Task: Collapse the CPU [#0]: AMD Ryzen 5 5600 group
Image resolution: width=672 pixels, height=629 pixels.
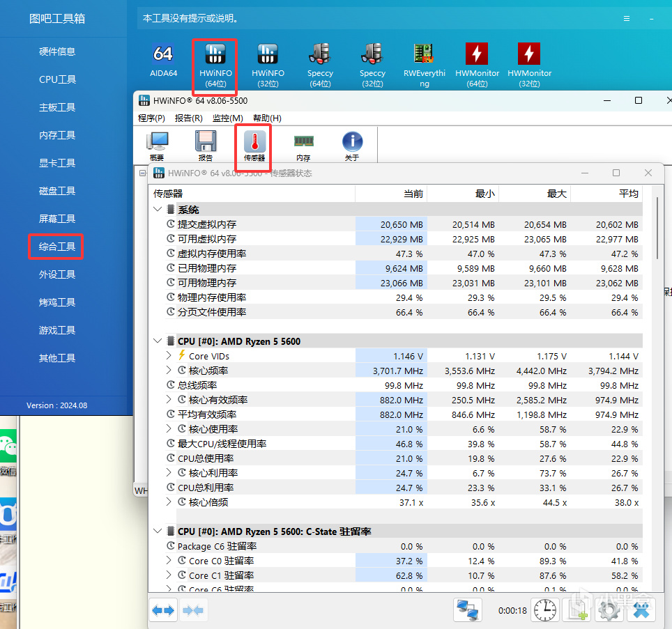Action: (158, 341)
